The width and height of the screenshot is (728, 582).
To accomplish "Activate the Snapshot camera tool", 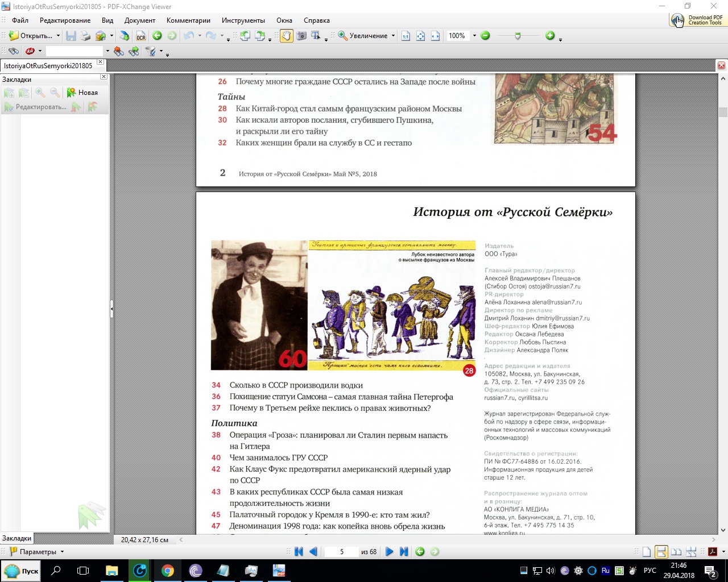I will [x=301, y=36].
